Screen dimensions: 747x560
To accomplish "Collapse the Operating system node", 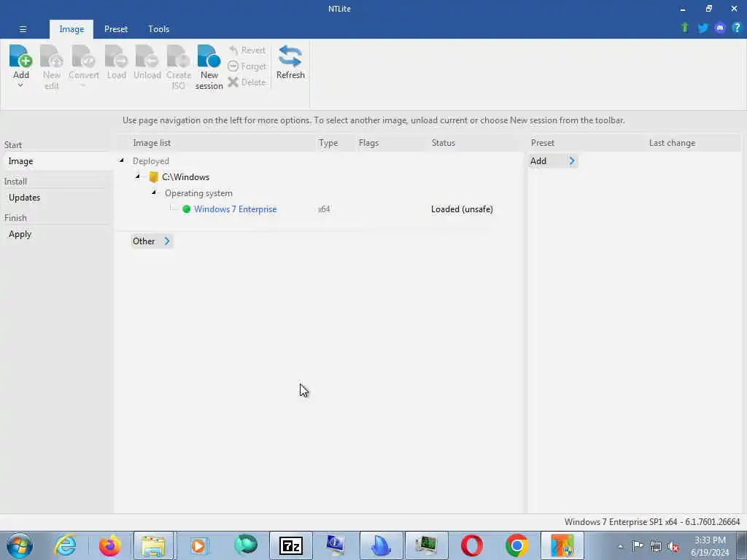I will tap(154, 192).
